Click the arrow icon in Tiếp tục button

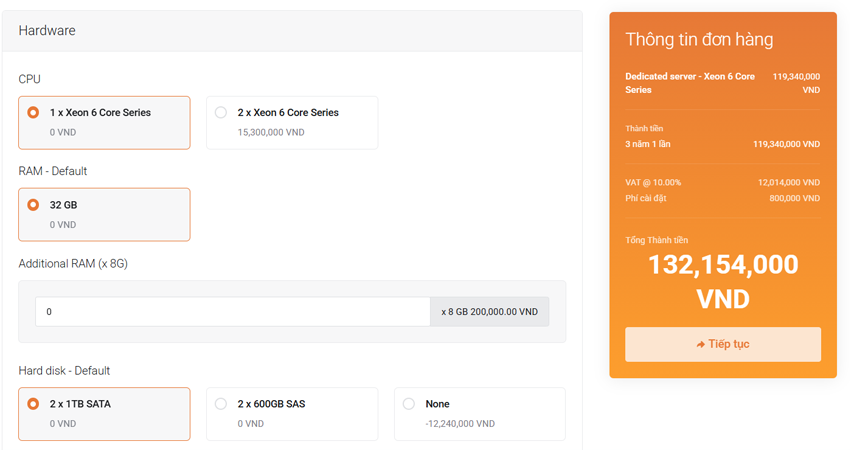click(x=701, y=345)
